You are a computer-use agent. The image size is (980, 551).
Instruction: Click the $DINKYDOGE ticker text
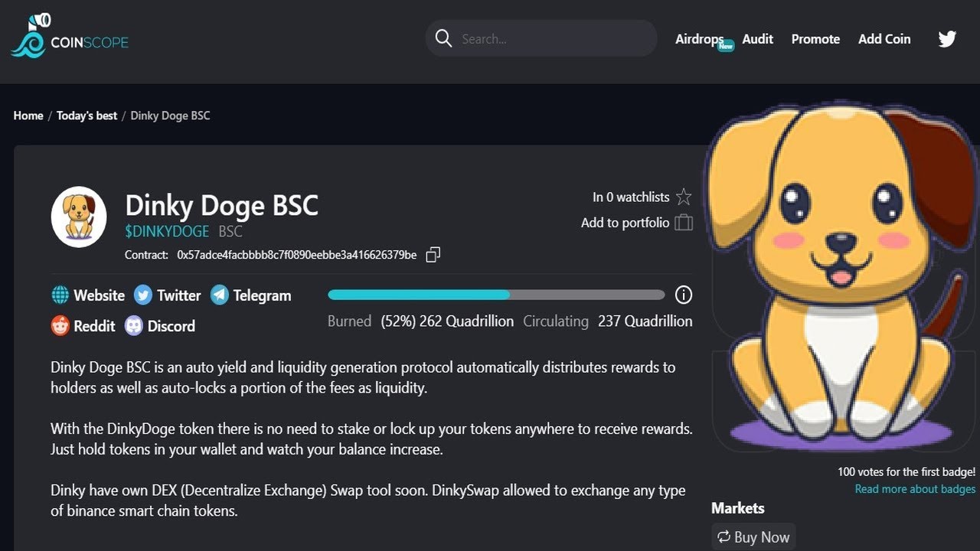coord(167,231)
